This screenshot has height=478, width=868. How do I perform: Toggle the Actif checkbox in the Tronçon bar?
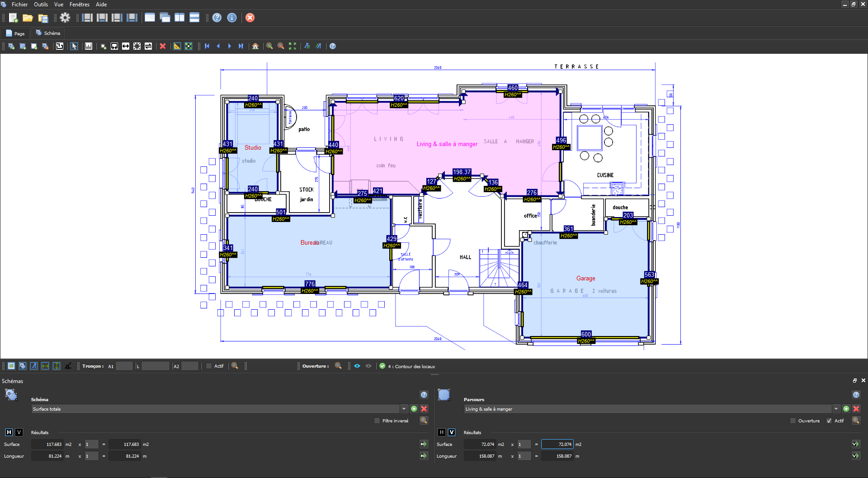tap(209, 366)
